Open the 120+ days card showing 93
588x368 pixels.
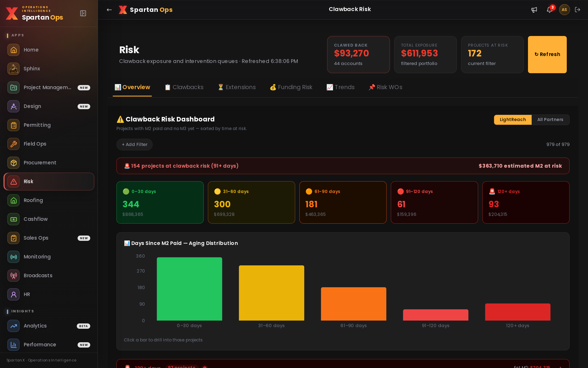coord(526,202)
